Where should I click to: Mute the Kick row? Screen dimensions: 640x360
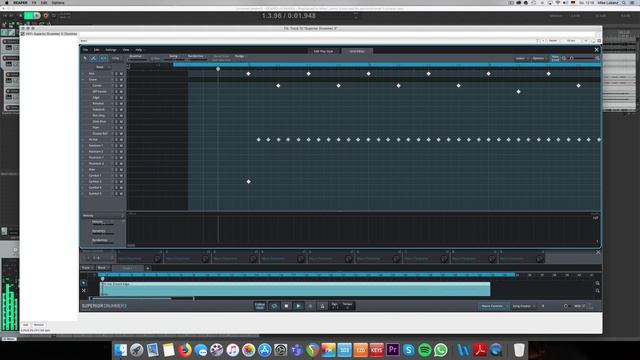121,74
